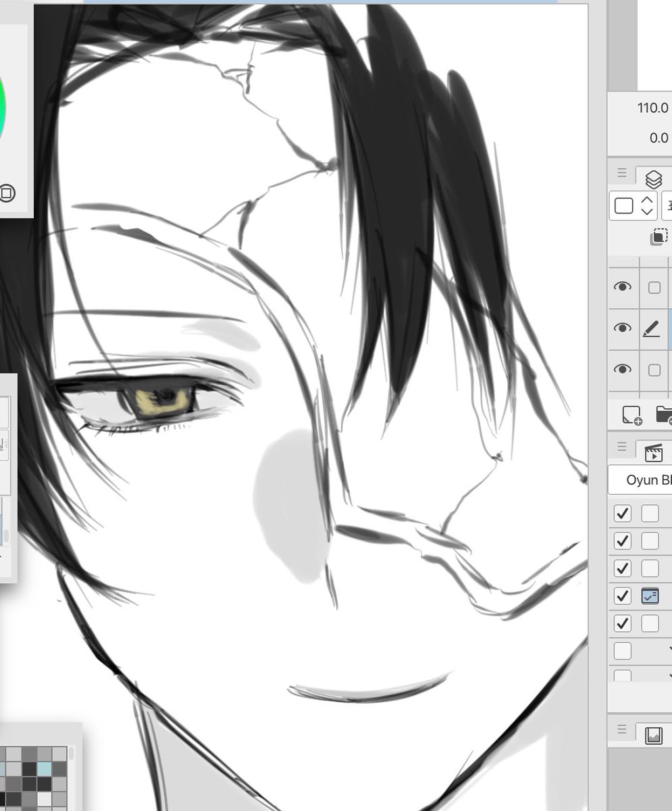The image size is (672, 811).
Task: Hide the layer that has the pen icon
Action: coord(622,328)
